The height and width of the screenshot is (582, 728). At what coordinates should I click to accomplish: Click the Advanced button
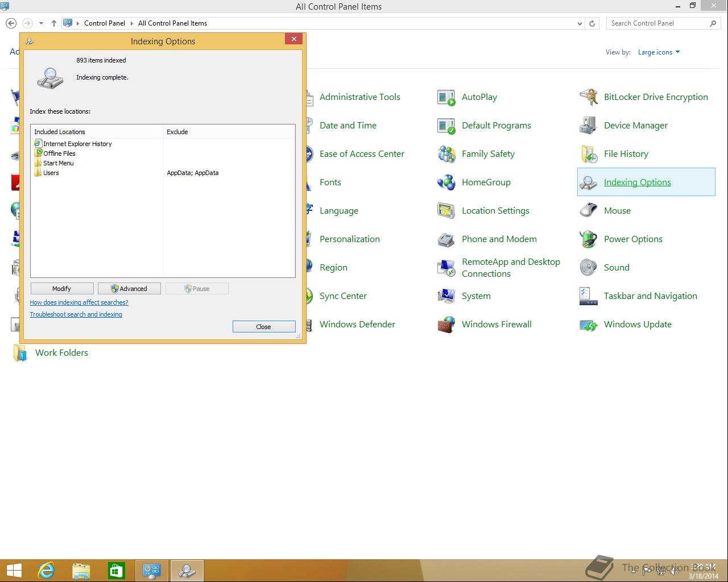point(129,289)
